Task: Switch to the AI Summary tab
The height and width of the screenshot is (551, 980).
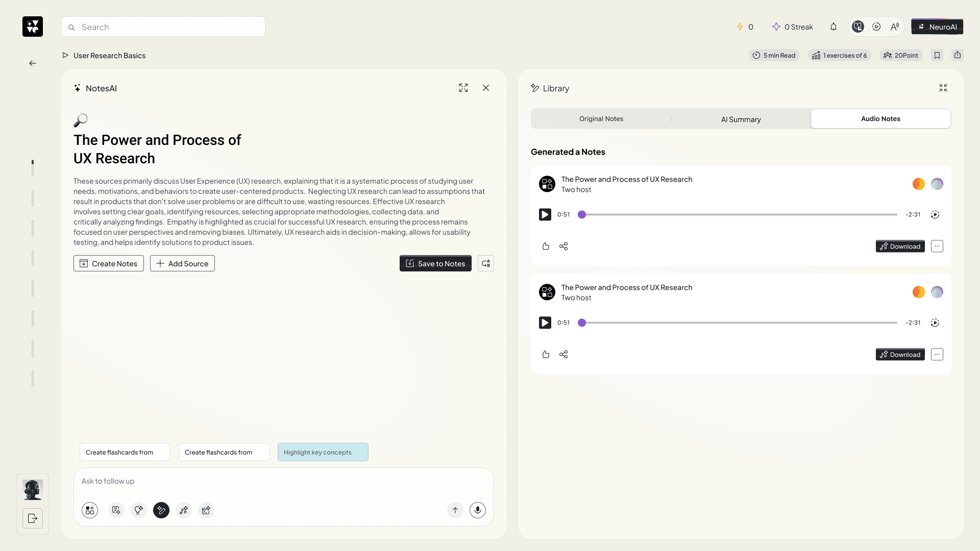Action: [741, 119]
